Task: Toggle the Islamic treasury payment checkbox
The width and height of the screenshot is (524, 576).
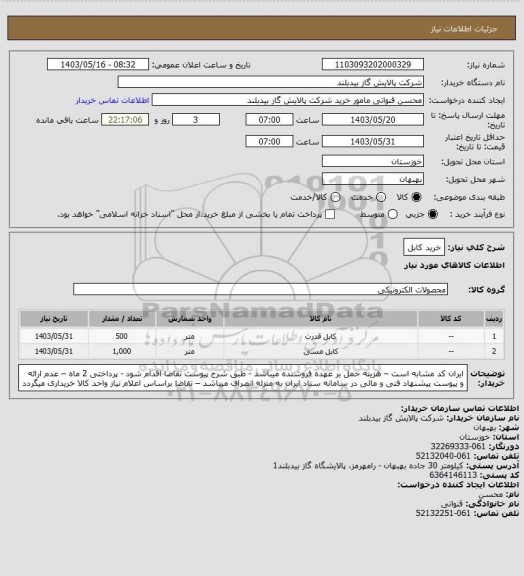Action: click(330, 214)
